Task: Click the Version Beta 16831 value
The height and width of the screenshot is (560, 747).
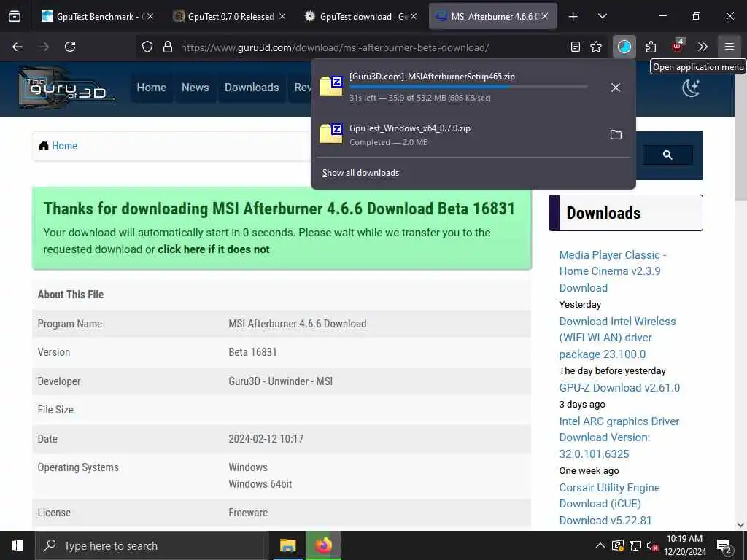Action: pyautogui.click(x=252, y=352)
